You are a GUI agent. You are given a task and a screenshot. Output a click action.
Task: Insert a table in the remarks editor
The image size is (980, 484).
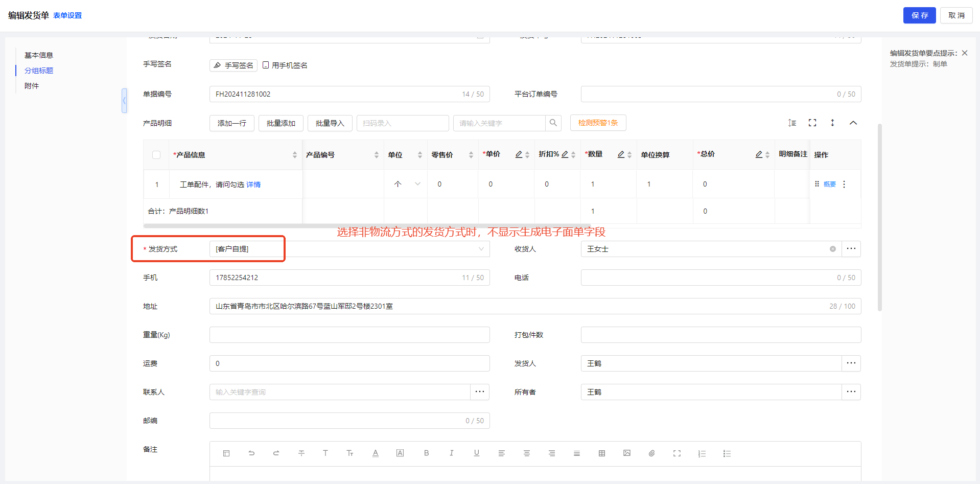tap(602, 453)
